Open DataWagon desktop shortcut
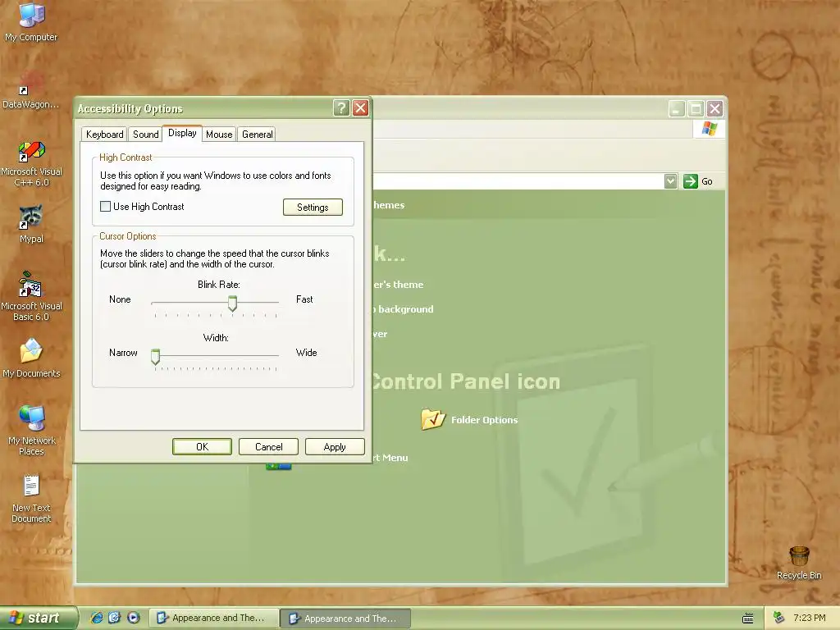 point(31,91)
